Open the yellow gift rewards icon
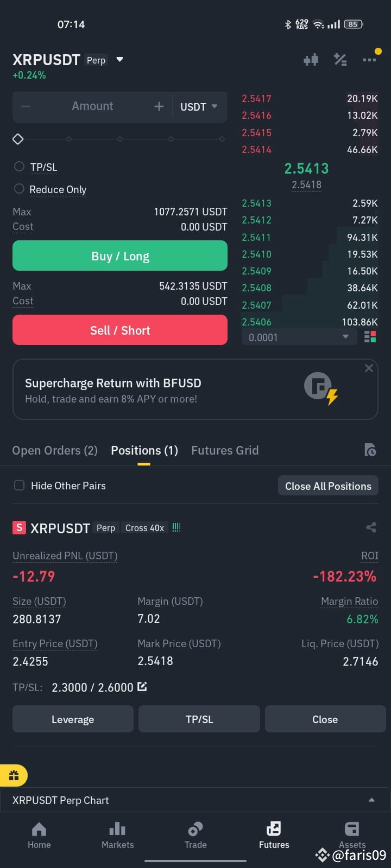Viewport: 391px width, 868px height. 14,775
